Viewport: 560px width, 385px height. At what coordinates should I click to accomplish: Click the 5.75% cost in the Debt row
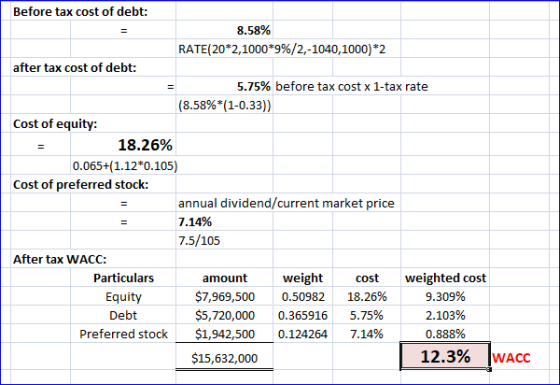[366, 315]
